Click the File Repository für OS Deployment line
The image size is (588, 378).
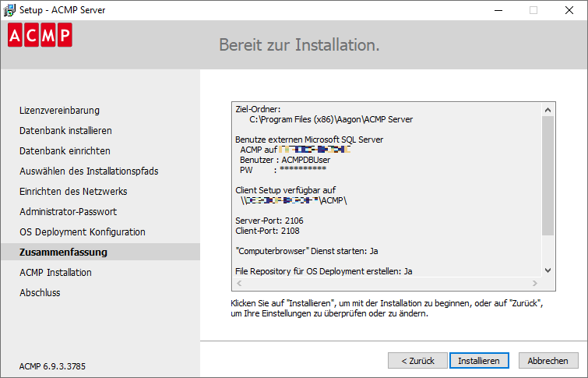[x=324, y=271]
